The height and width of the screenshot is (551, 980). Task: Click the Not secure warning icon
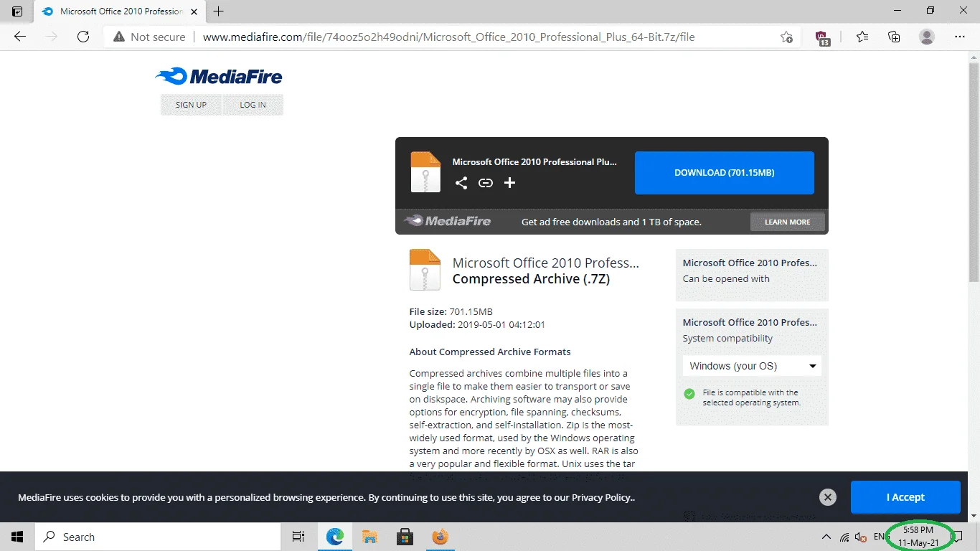coord(119,37)
